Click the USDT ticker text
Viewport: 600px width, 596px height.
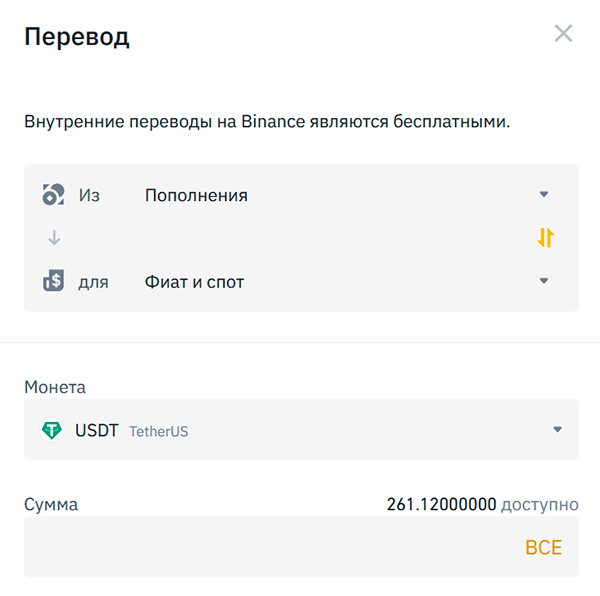(97, 431)
